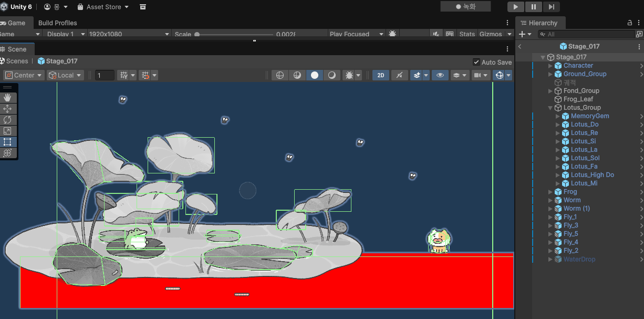Open the Center pivot mode dropdown

click(24, 75)
